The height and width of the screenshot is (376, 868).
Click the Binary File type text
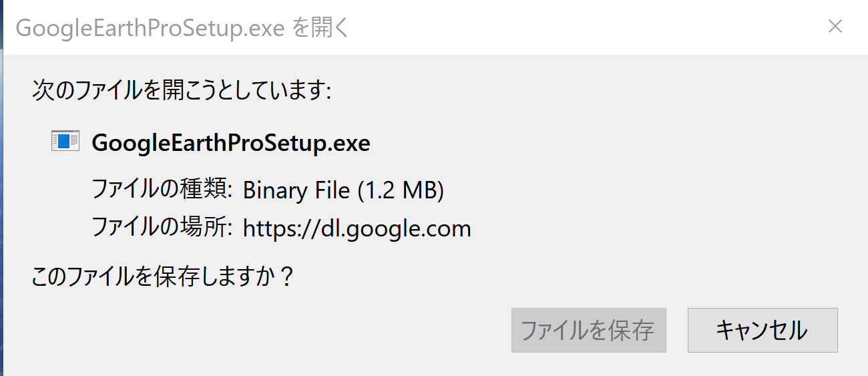click(x=296, y=190)
